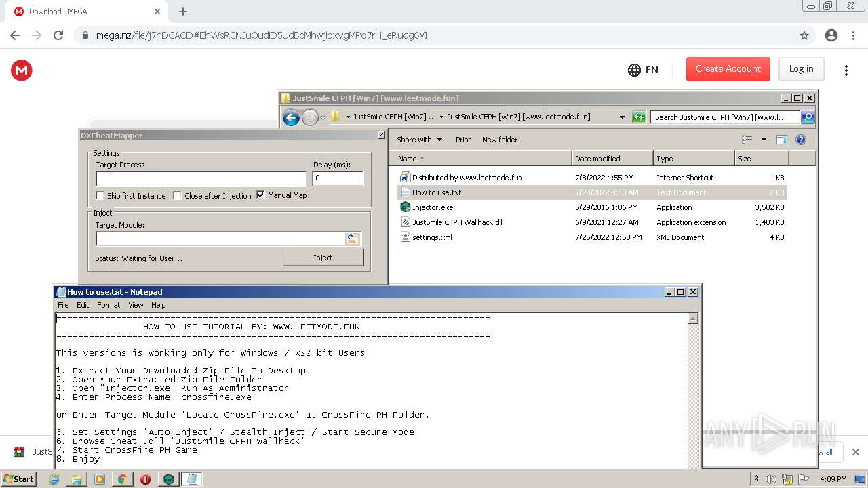Click the taskbar clock showing 4:09 PM
868x488 pixels.
click(x=833, y=479)
